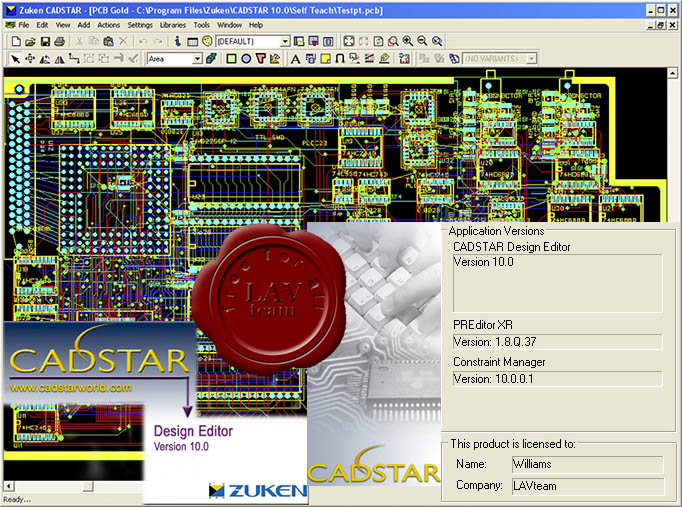Activate the Select arrow pointer tool
This screenshot has height=507, width=682.
click(15, 58)
